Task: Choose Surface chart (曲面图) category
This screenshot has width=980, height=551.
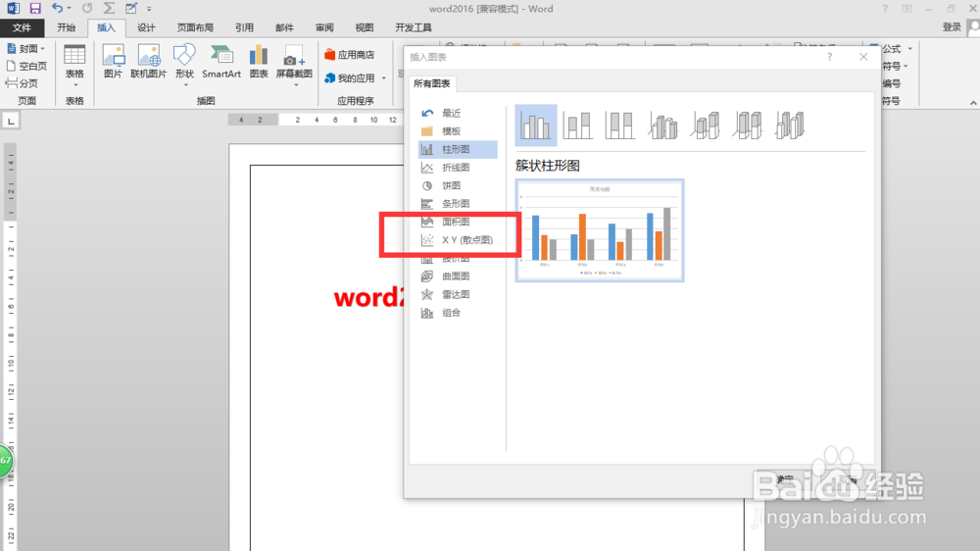Action: (x=458, y=276)
